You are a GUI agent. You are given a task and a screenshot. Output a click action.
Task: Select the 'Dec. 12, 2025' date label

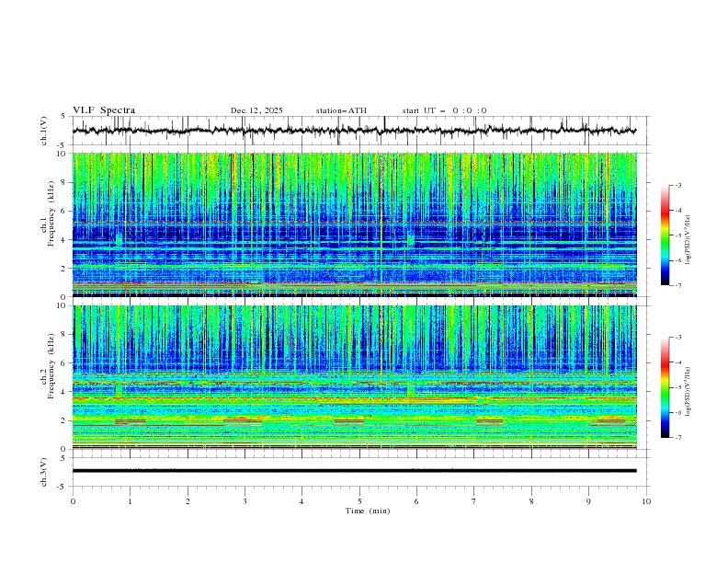256,110
